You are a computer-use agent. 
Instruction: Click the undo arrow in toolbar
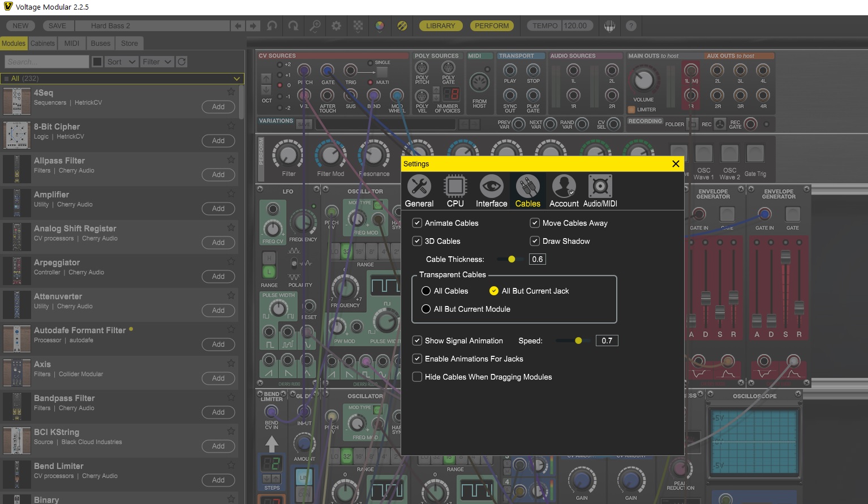[272, 26]
